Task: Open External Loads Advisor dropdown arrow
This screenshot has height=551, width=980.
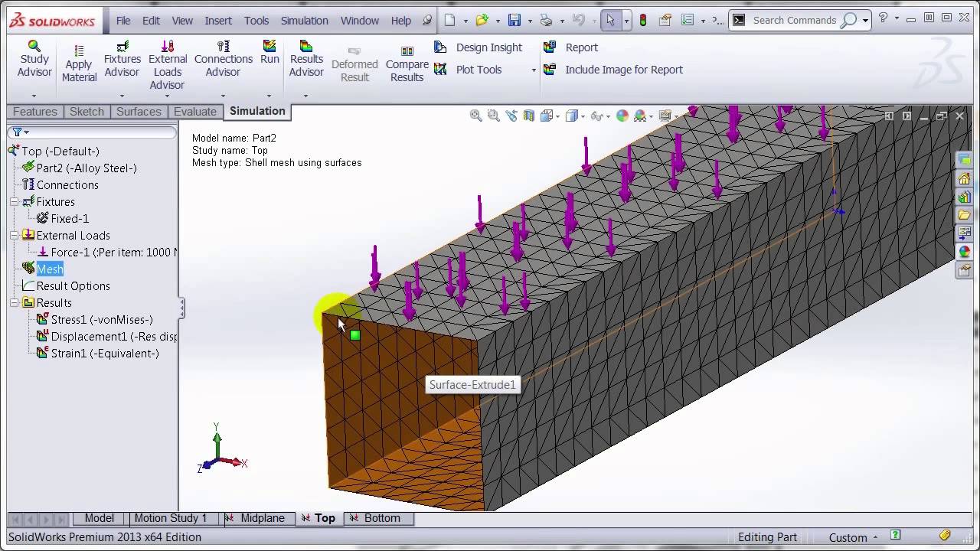Action: [x=166, y=96]
